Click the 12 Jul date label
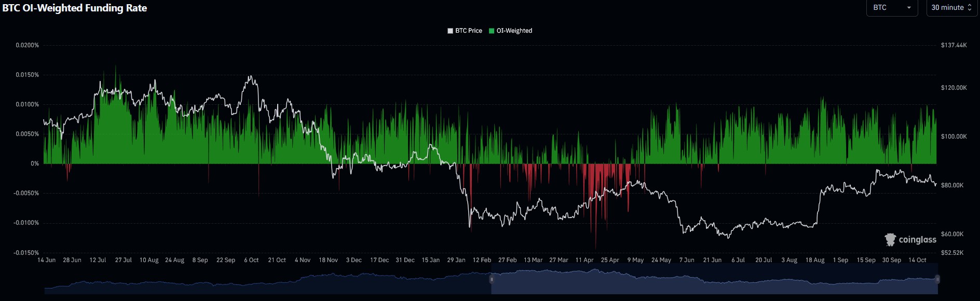The image size is (980, 301). (x=98, y=260)
